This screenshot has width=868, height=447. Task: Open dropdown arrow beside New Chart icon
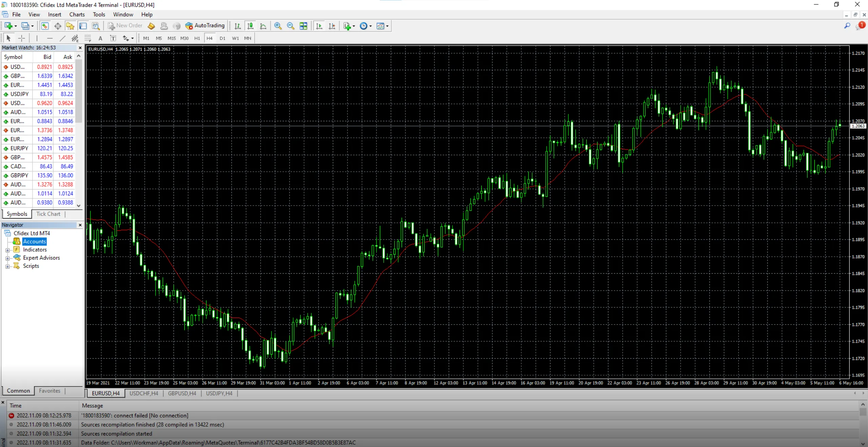point(16,26)
